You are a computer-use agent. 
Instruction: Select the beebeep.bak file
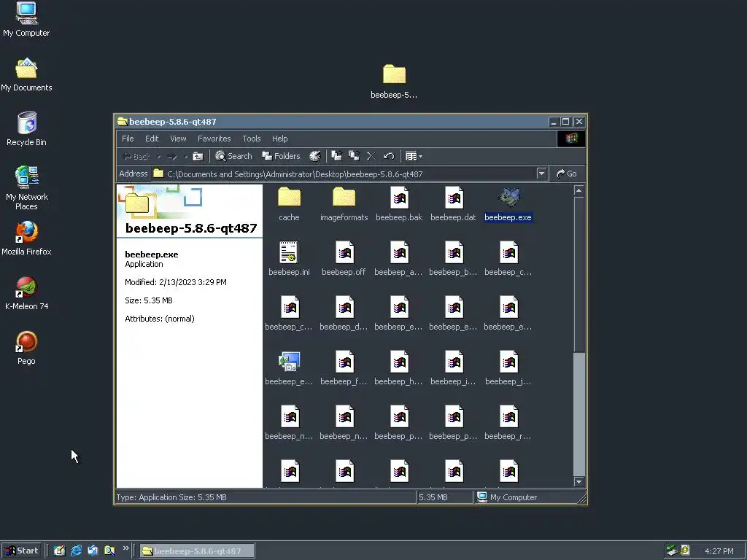coord(399,204)
